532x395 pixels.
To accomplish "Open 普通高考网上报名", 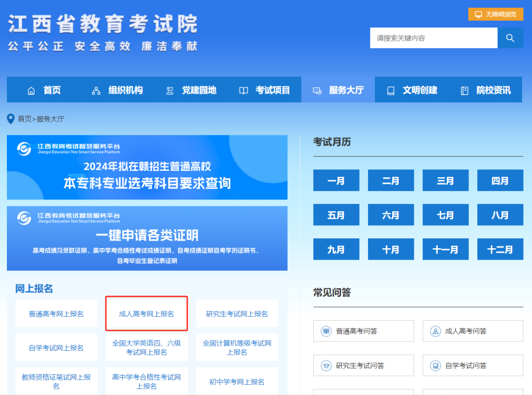I will 56,313.
